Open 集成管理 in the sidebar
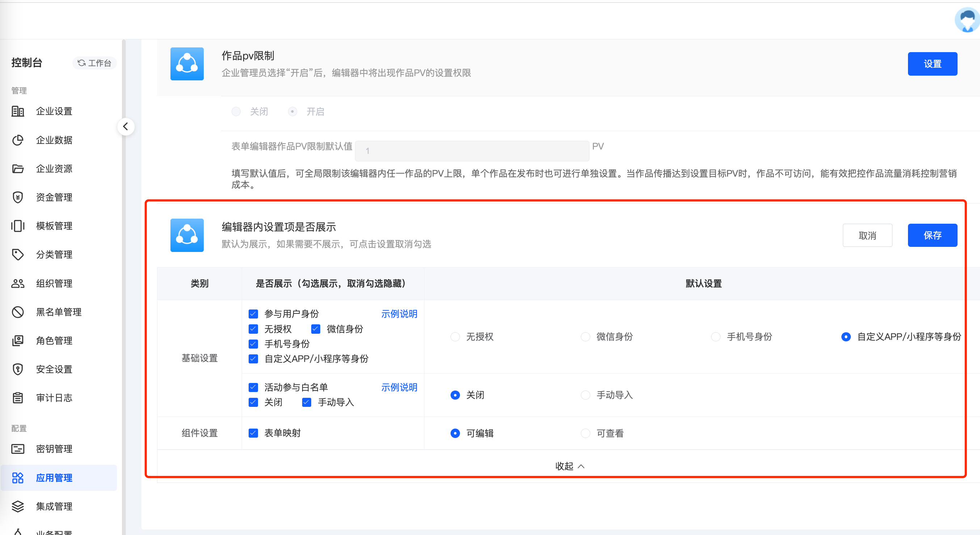 [x=54, y=506]
